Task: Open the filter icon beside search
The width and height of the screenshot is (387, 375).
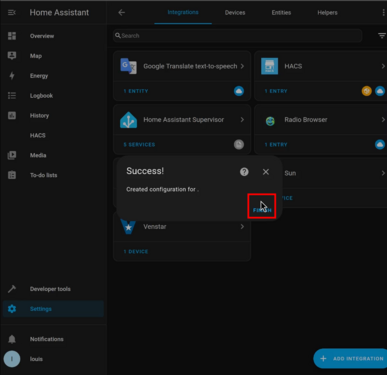Action: tap(382, 35)
